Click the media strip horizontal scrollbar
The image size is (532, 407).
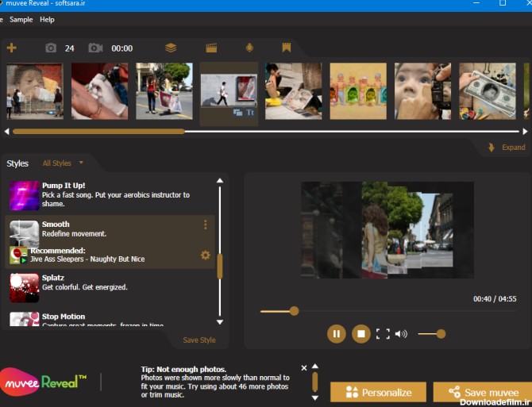98,132
